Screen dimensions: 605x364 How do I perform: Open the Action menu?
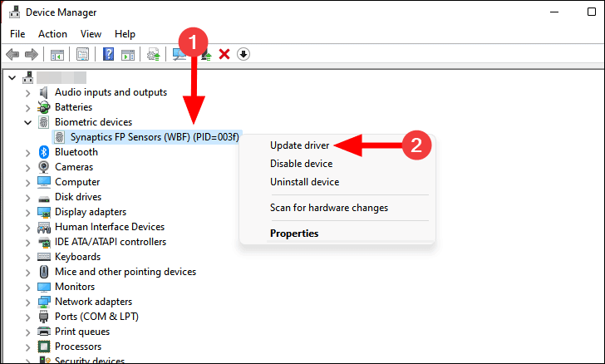tap(52, 34)
